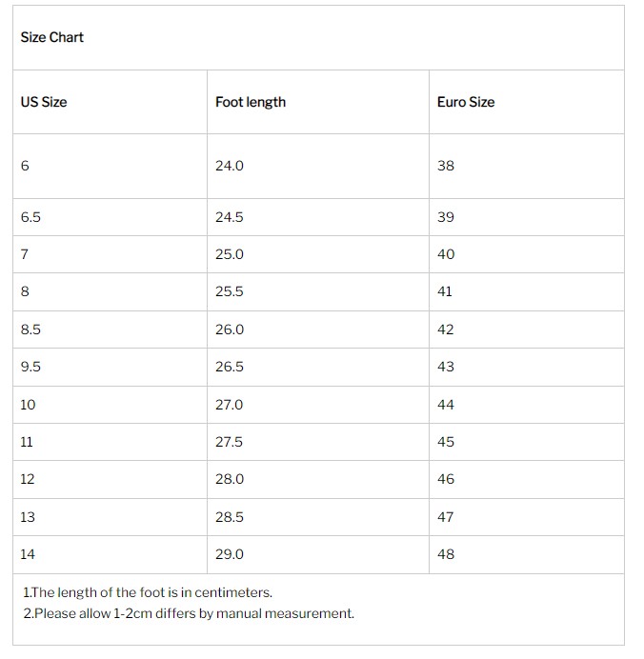Click the note about centimeters
The height and width of the screenshot is (659, 644).
[147, 592]
